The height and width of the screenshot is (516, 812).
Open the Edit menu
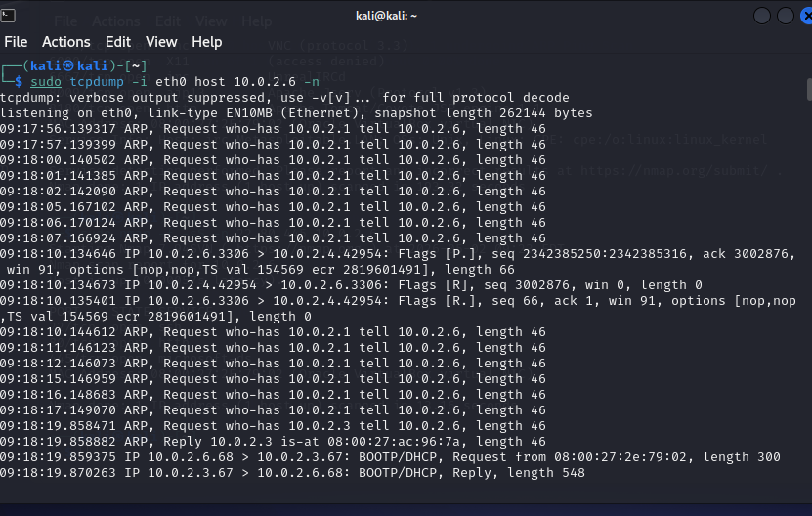(x=118, y=42)
